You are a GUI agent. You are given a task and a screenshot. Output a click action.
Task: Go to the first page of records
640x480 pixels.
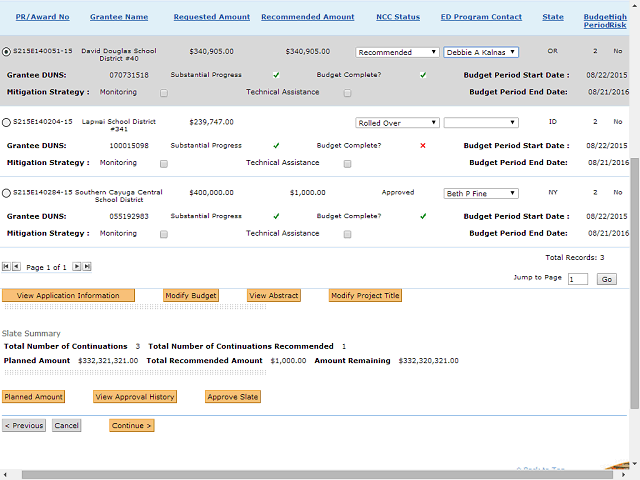[x=6, y=267]
